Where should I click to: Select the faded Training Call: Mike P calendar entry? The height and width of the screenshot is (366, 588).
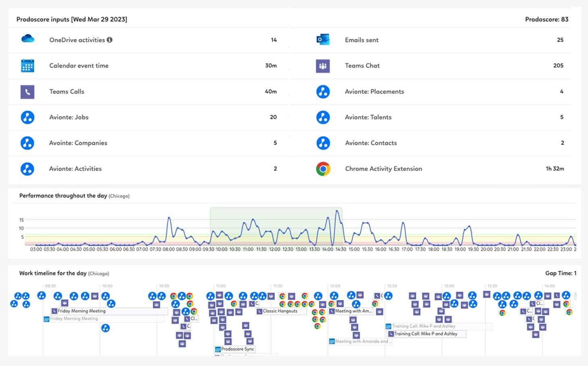point(438,326)
